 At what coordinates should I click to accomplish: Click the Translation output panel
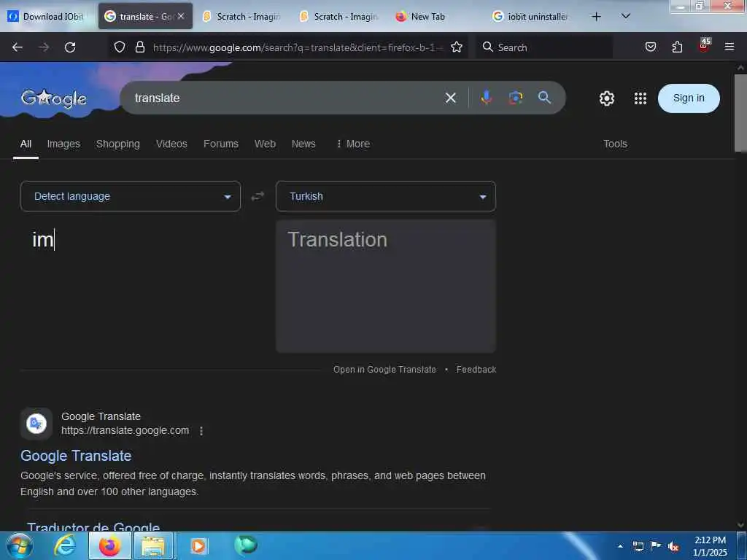click(385, 286)
